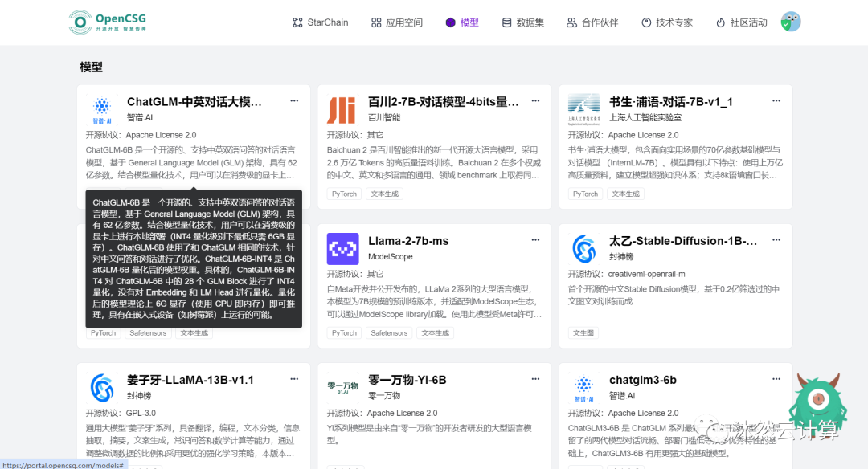Viewport: 868px width, 469px height.
Task: Click the 封神榜 logo on 太乙 card
Action: coord(584,249)
